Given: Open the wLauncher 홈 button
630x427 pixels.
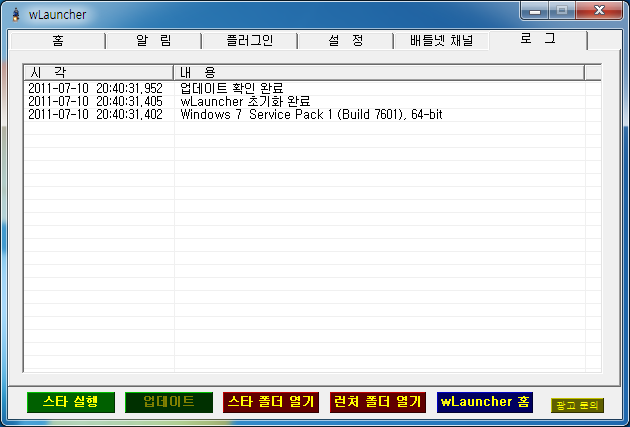Looking at the screenshot, I should [485, 402].
